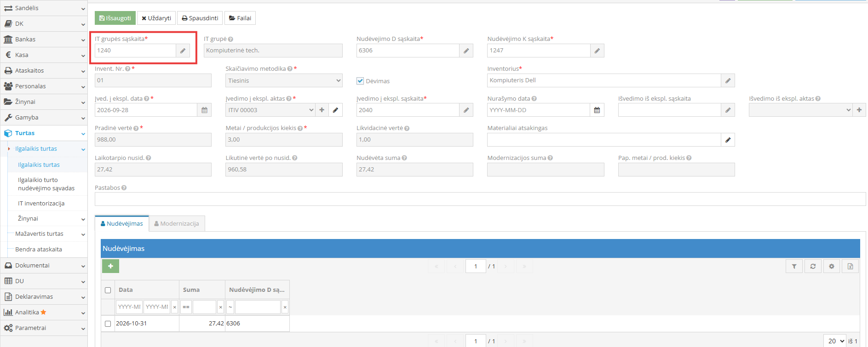
Task: Add new Įvedimo į ekspl. aktas plus
Action: pos(322,110)
